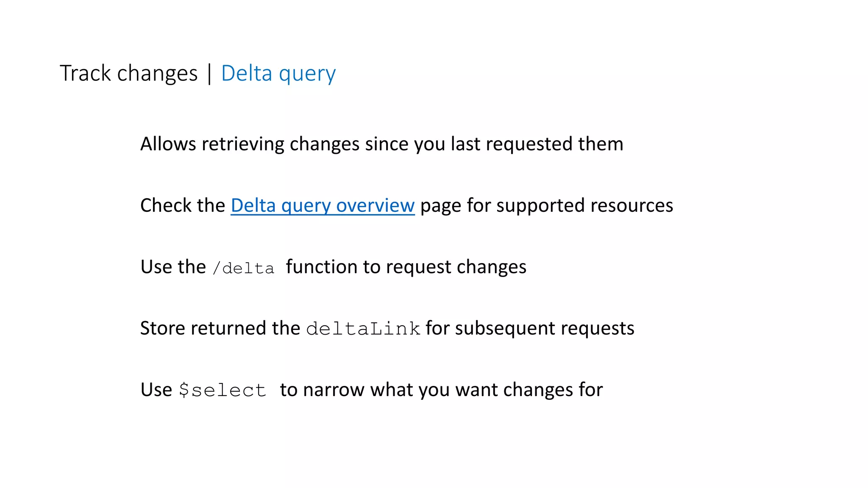Image resolution: width=868 pixels, height=488 pixels.
Task: Click "Check the" before the hyperlink
Action: coord(183,206)
